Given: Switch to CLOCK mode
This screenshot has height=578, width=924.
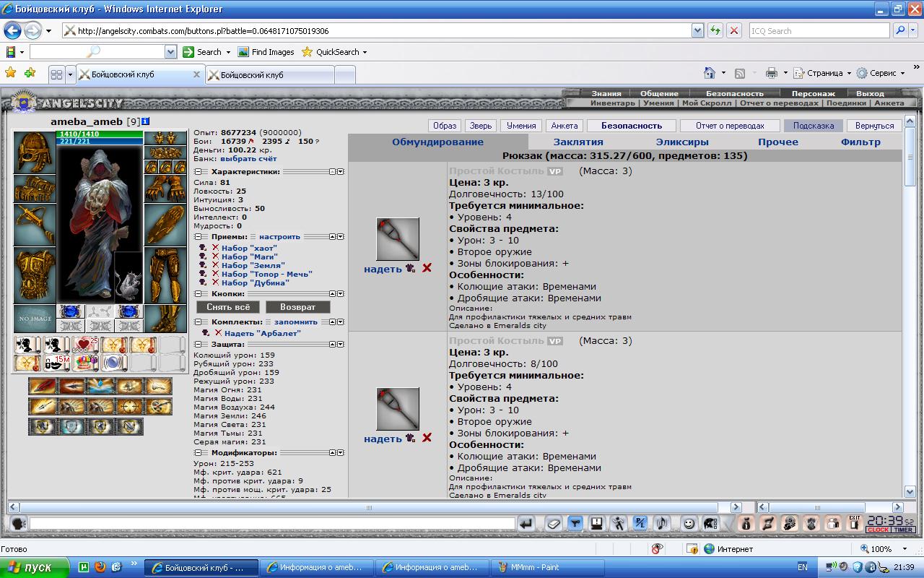Looking at the screenshot, I should tap(879, 530).
